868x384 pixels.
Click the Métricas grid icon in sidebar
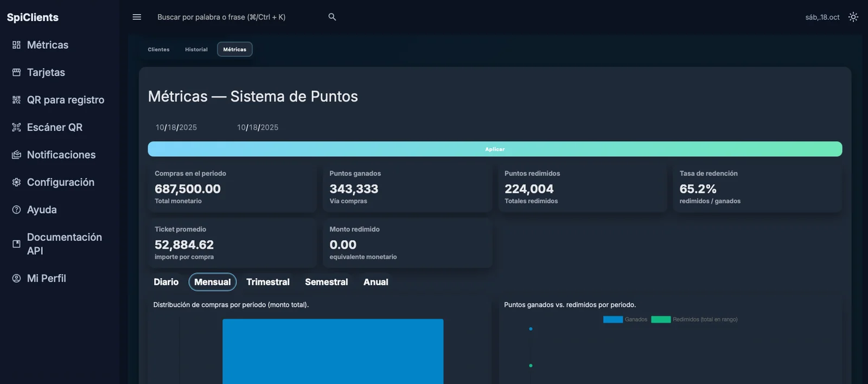[16, 45]
